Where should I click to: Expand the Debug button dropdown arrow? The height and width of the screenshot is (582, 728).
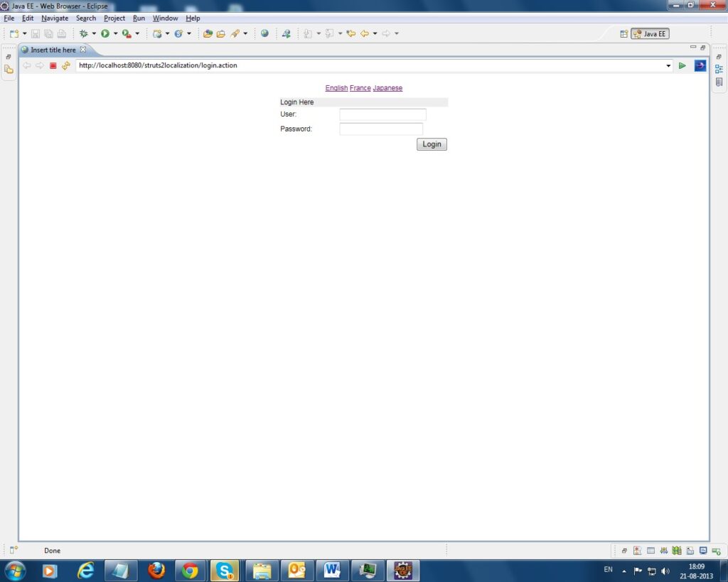tap(94, 33)
